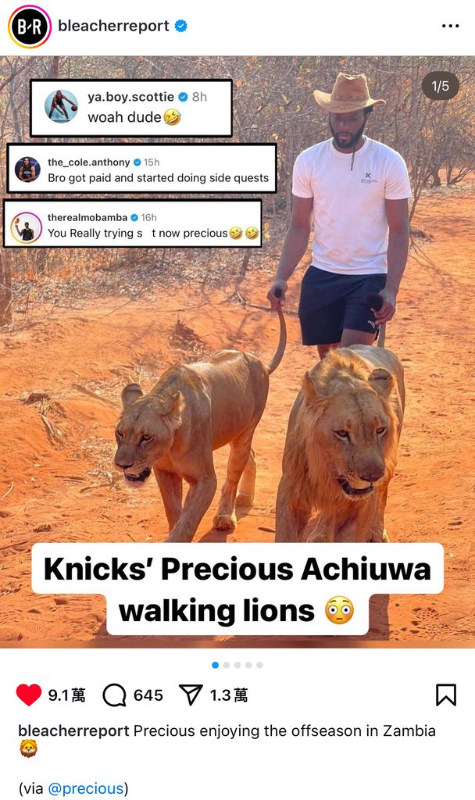Image resolution: width=475 pixels, height=800 pixels.
Task: Click the_cole.anthony comment avatar
Action: click(28, 169)
